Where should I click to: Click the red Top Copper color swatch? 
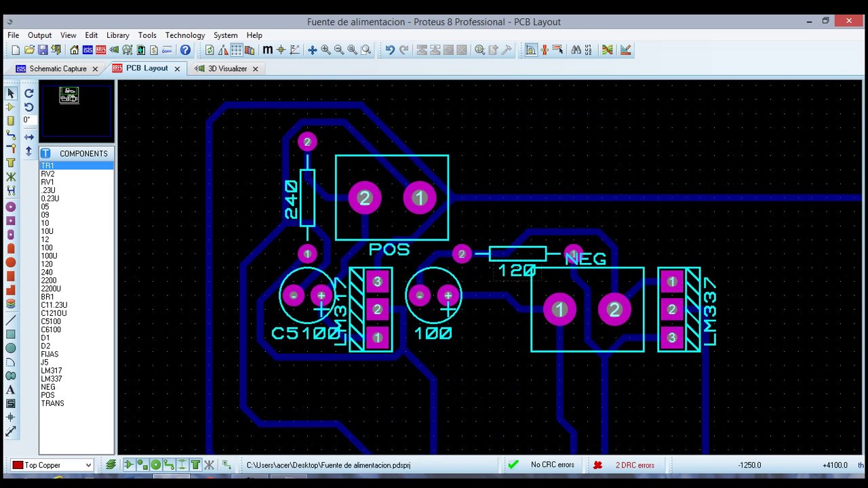18,465
